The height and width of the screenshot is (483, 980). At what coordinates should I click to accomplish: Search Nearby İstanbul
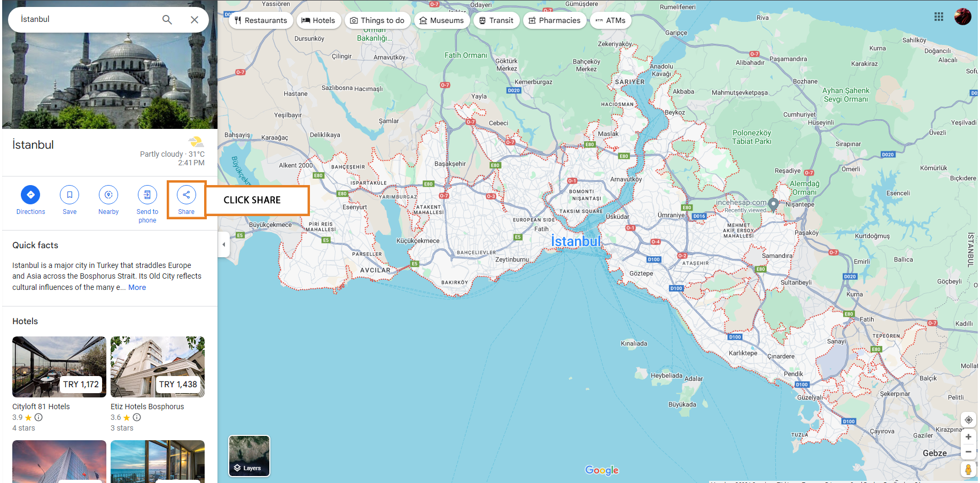(108, 200)
